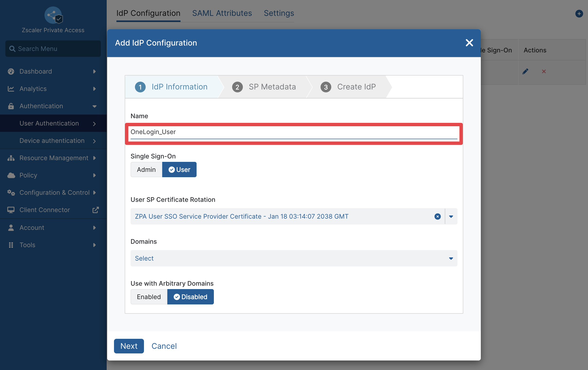This screenshot has width=588, height=370.
Task: Click the Cancel link
Action: [164, 346]
